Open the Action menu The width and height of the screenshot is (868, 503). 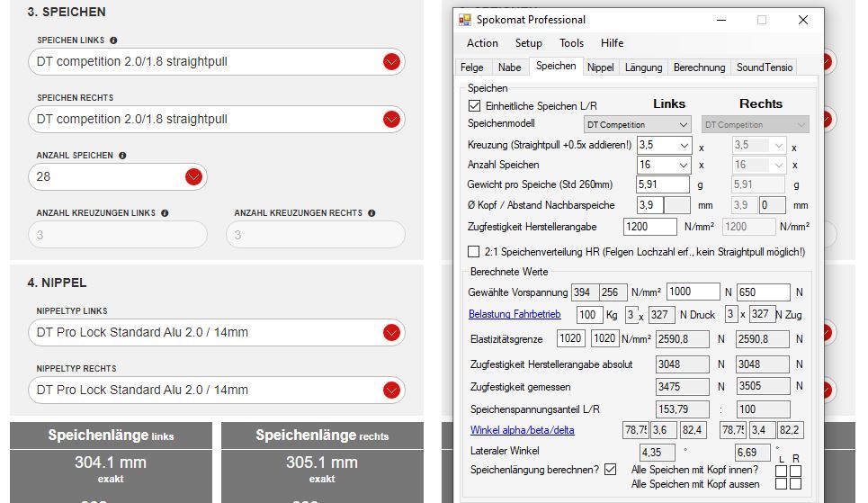point(482,43)
